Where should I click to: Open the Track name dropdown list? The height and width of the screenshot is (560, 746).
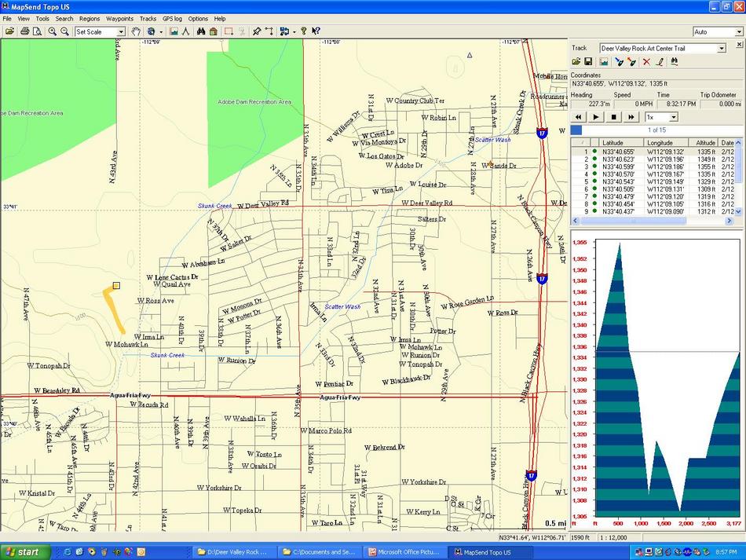(x=722, y=48)
